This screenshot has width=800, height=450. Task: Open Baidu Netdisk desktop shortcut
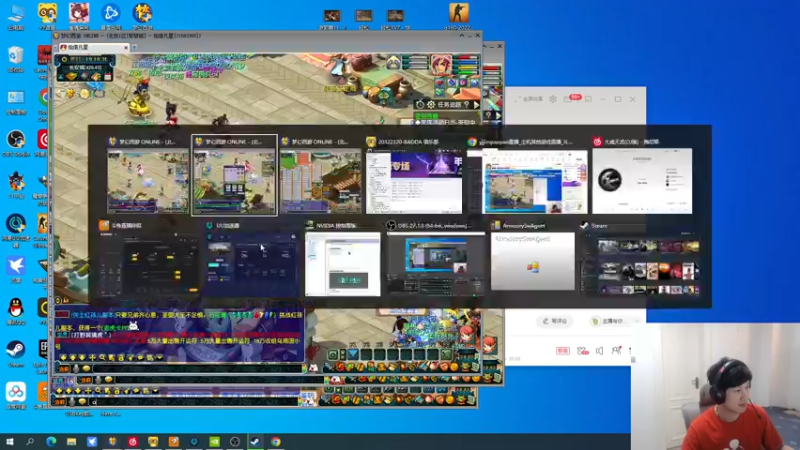tap(16, 395)
